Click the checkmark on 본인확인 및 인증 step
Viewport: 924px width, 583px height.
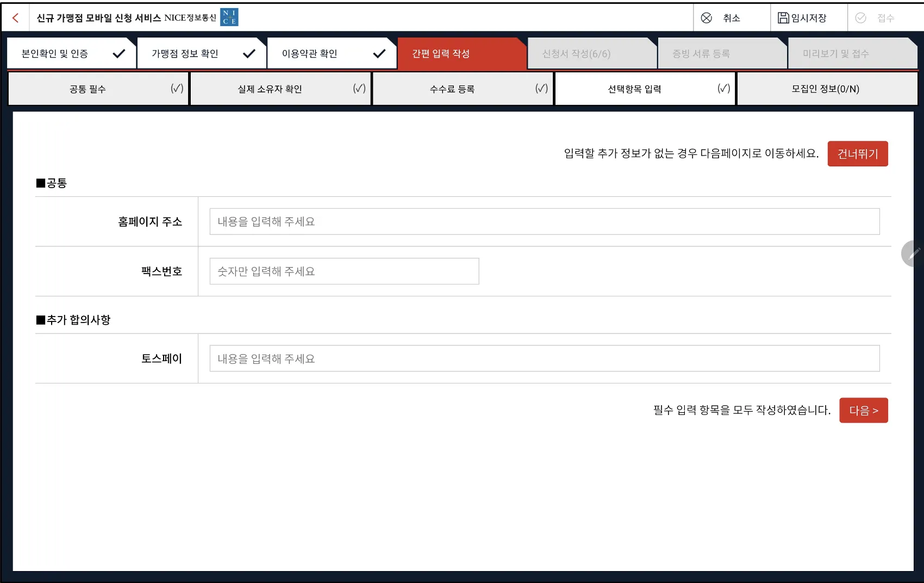coord(118,53)
